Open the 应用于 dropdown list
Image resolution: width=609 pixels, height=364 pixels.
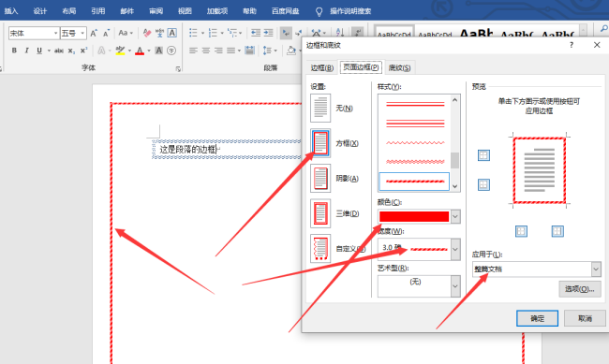click(x=596, y=269)
